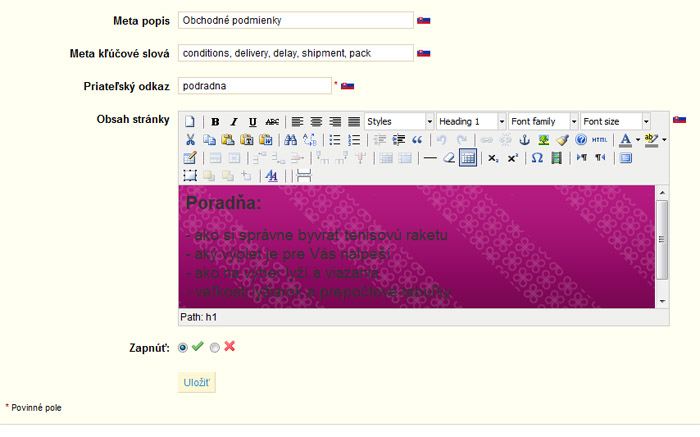Cut selection with scissors icon
Screen dimensions: 700x437
[x=190, y=140]
